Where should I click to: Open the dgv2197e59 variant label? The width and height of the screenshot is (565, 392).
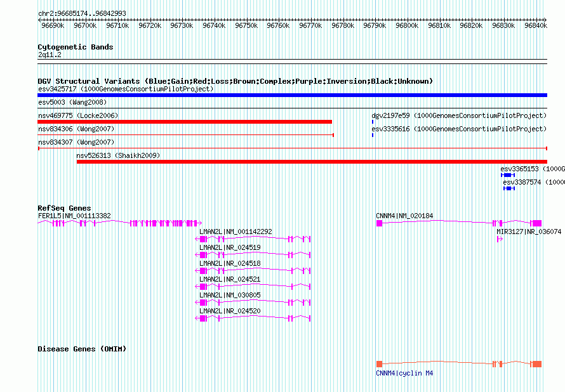pos(459,115)
